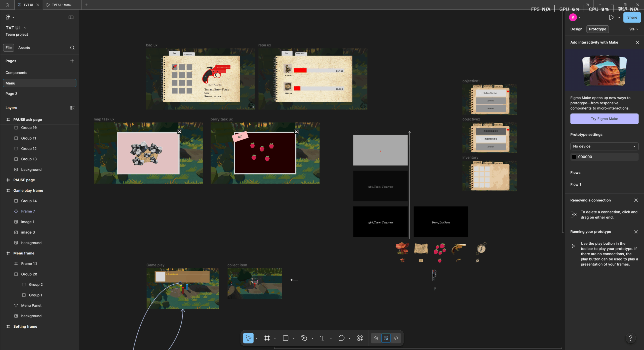Open frame tool options dropdown arrow

(x=275, y=338)
